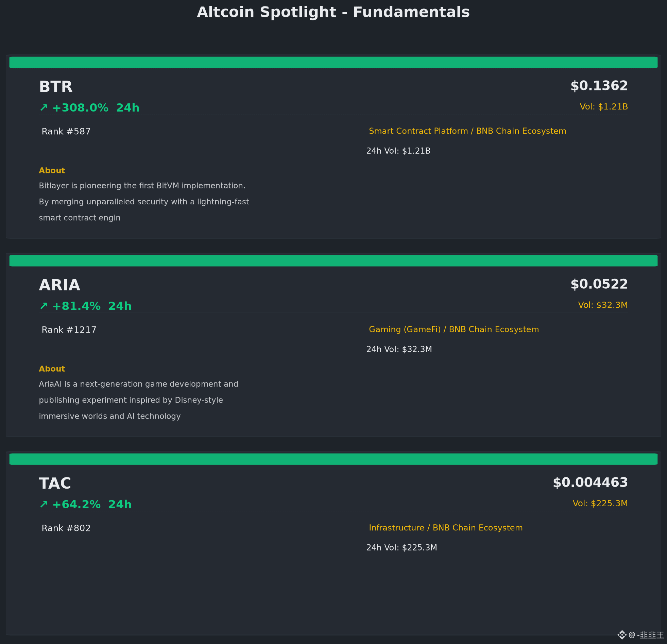The width and height of the screenshot is (667, 644).
Task: Open Infrastructure / BNB Chain Ecosystem category
Action: (445, 528)
